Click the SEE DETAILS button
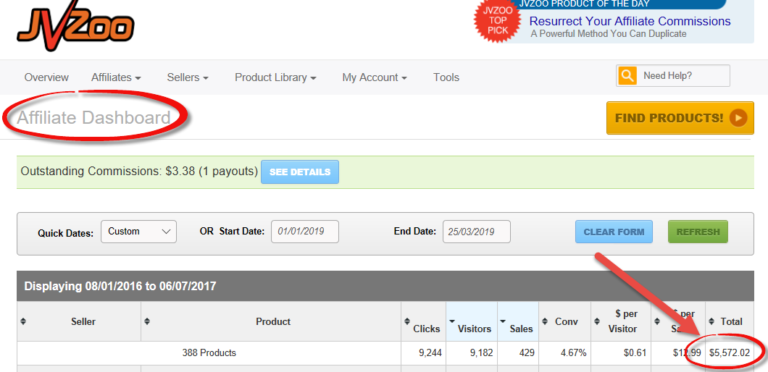 (300, 172)
